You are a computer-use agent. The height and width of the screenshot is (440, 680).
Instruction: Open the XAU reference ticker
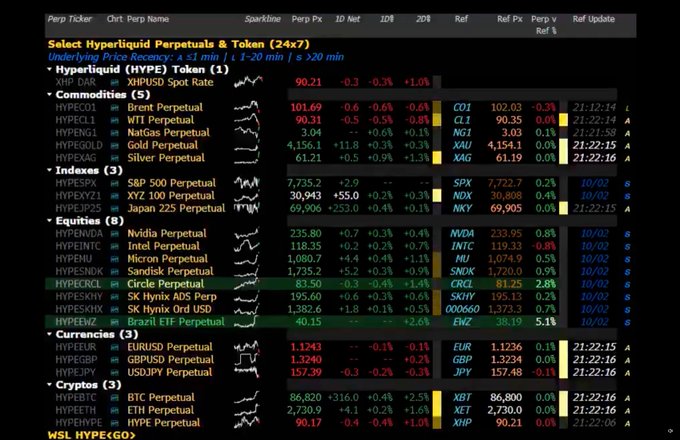(462, 145)
